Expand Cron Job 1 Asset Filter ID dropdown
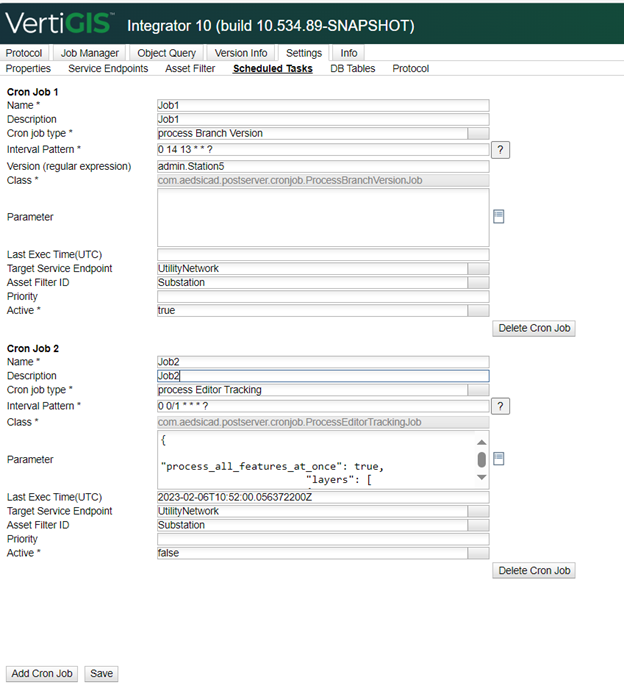This screenshot has width=624, height=688. point(478,283)
